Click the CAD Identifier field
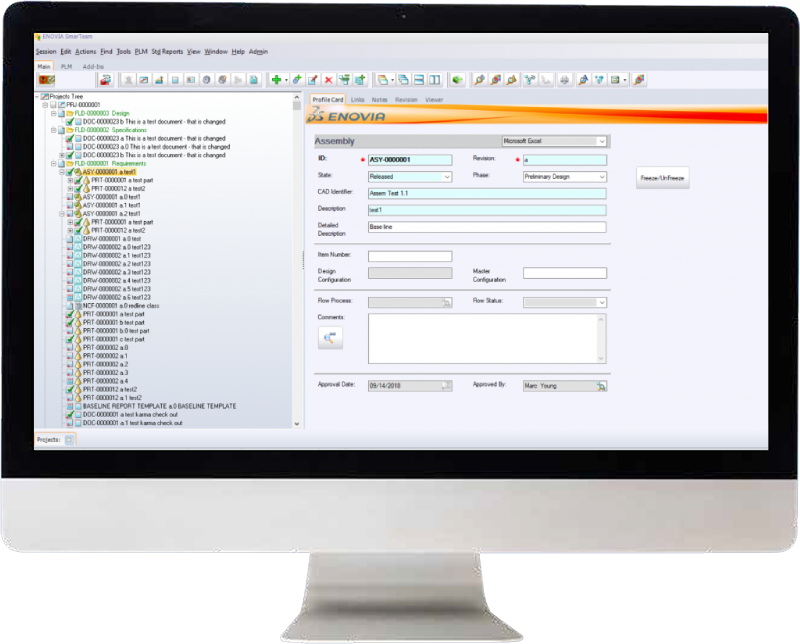Image resolution: width=800 pixels, height=644 pixels. click(487, 193)
